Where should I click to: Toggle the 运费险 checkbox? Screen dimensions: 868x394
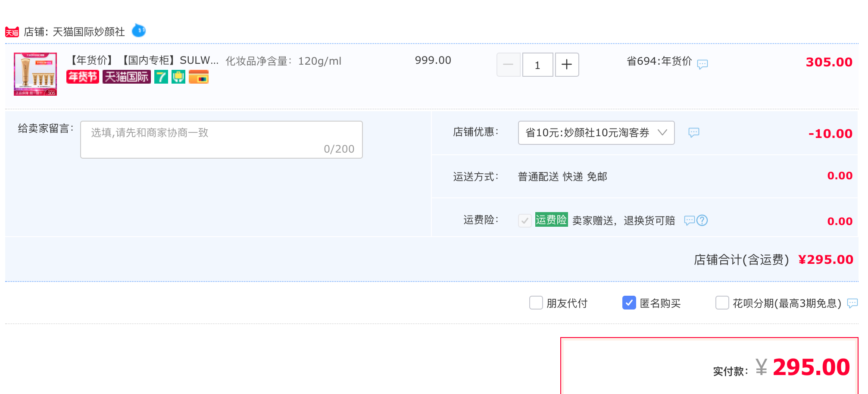pyautogui.click(x=525, y=221)
